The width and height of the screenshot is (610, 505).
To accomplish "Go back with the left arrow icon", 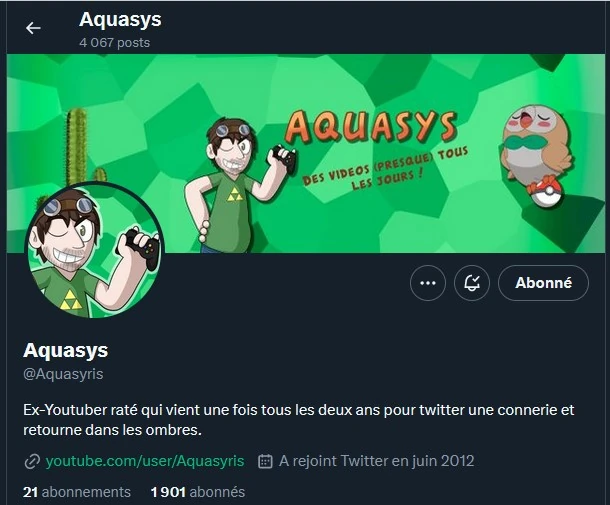I will coord(33,28).
